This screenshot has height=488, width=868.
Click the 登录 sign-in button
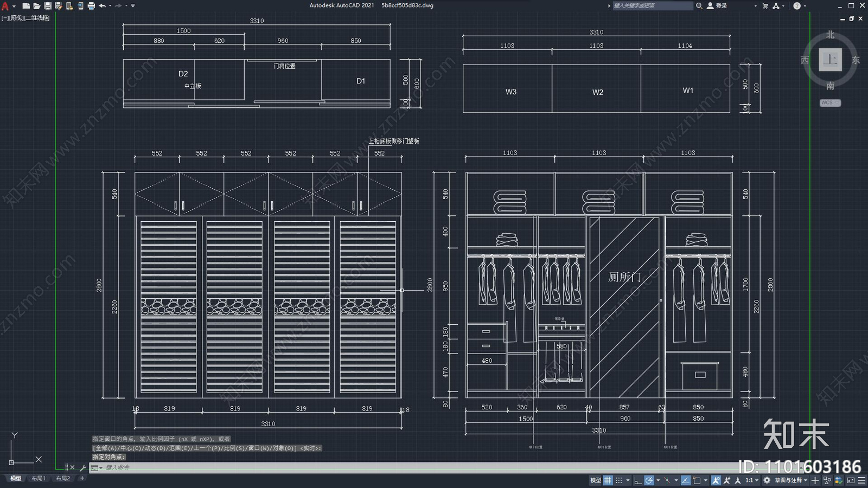coord(717,6)
